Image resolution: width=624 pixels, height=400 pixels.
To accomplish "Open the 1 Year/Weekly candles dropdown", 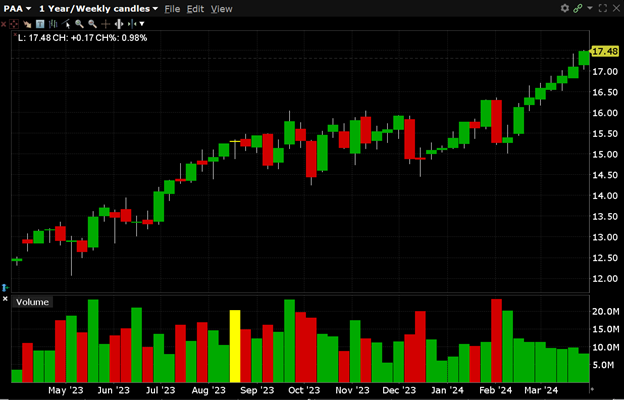I will click(98, 8).
